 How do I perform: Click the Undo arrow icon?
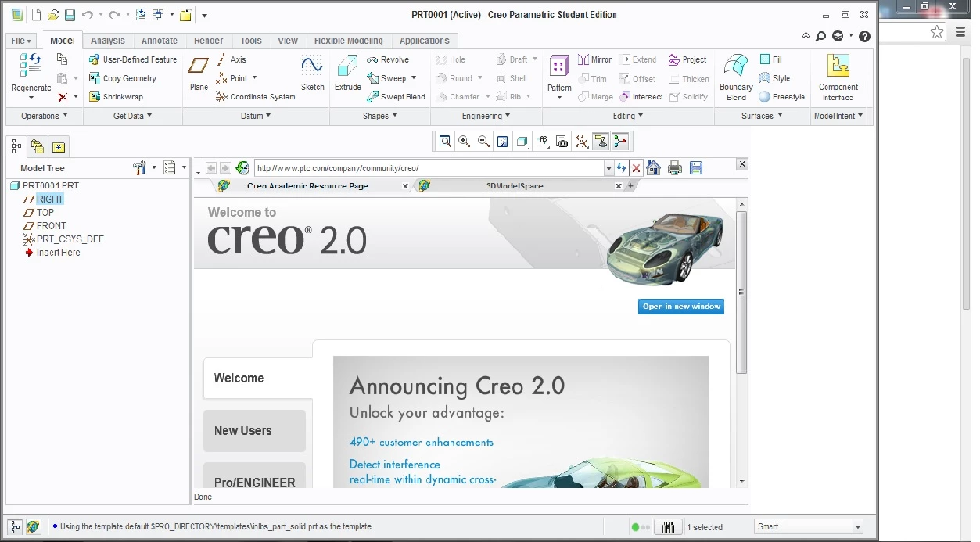87,15
